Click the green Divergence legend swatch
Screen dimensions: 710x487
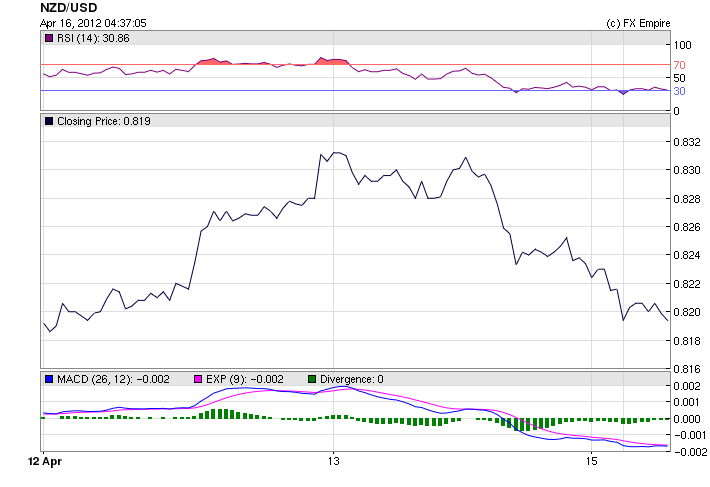tap(312, 379)
